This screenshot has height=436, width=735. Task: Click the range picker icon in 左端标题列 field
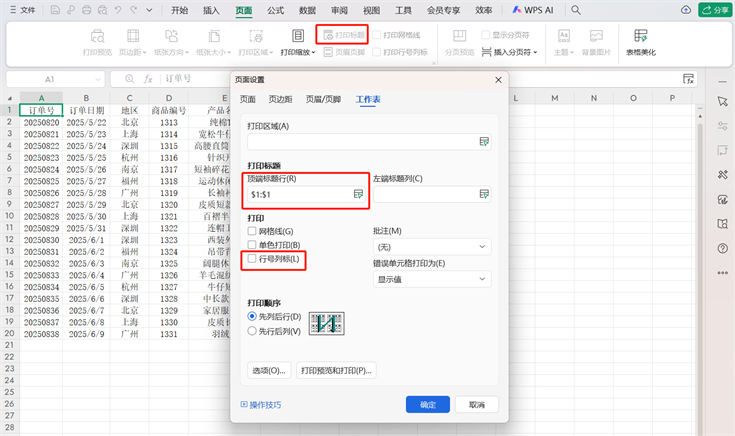point(485,195)
